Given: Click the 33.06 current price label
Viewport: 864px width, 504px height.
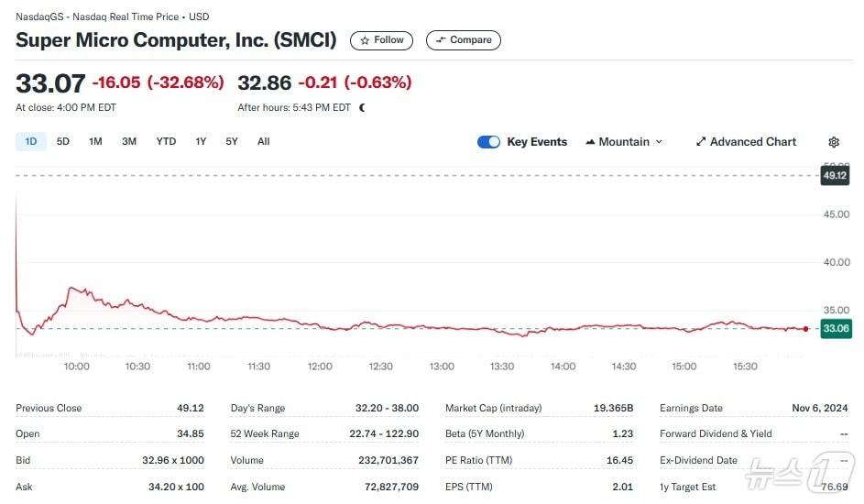Looking at the screenshot, I should (836, 328).
